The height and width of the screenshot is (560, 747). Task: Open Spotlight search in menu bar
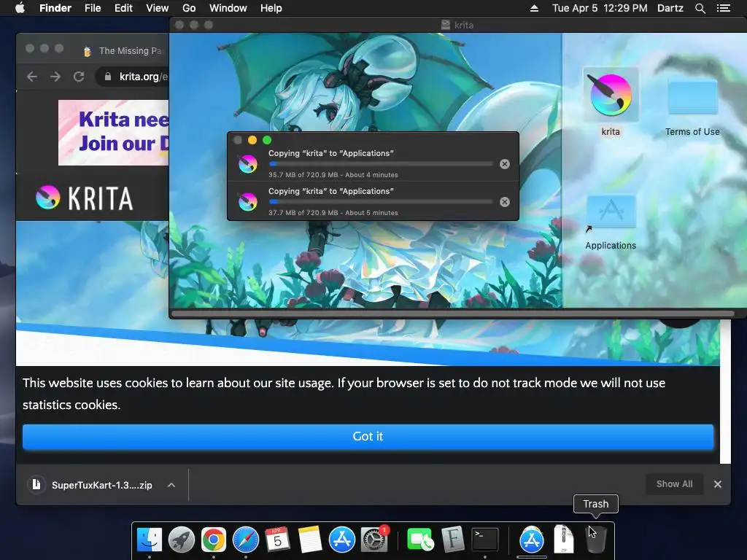pos(700,8)
